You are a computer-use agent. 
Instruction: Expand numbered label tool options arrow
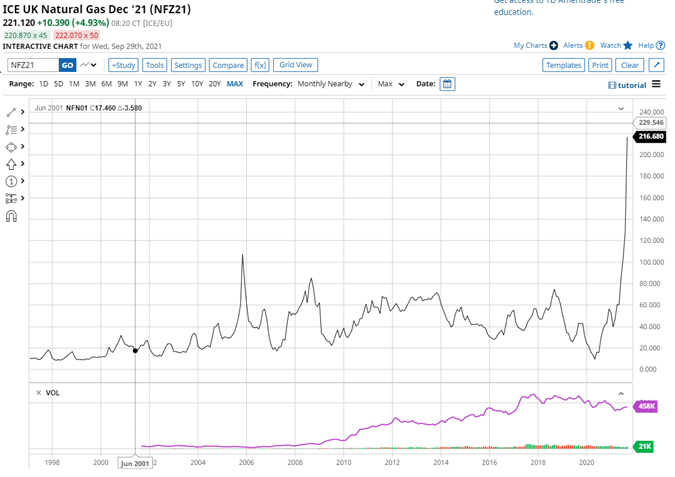(23, 181)
